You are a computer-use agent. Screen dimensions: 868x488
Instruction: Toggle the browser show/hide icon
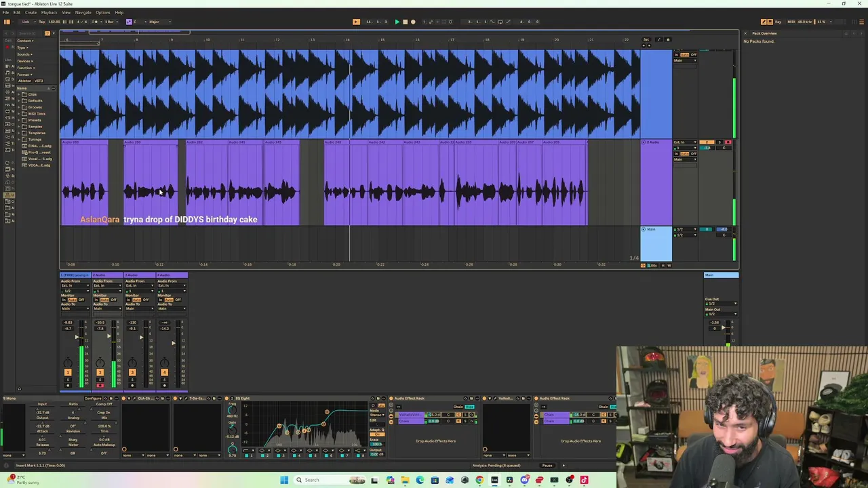(x=7, y=22)
